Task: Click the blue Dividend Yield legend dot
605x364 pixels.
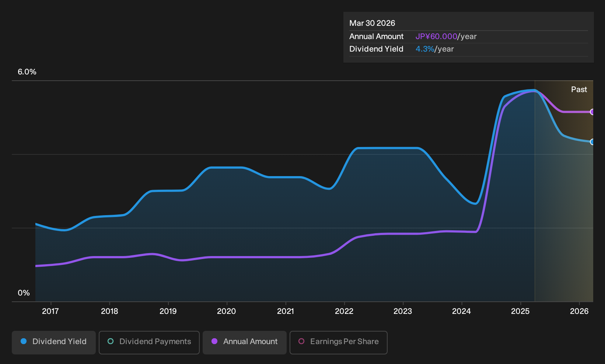Action: tap(24, 342)
